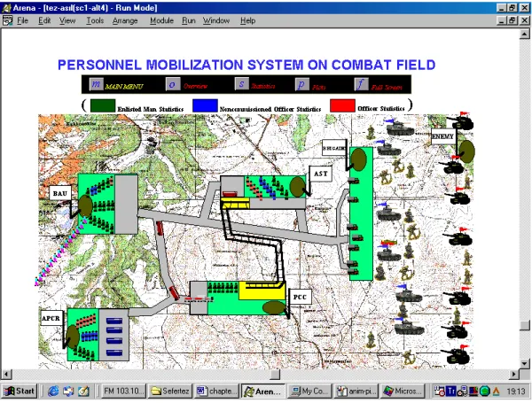
Task: Click the ENEMY label box
Action: tap(442, 136)
